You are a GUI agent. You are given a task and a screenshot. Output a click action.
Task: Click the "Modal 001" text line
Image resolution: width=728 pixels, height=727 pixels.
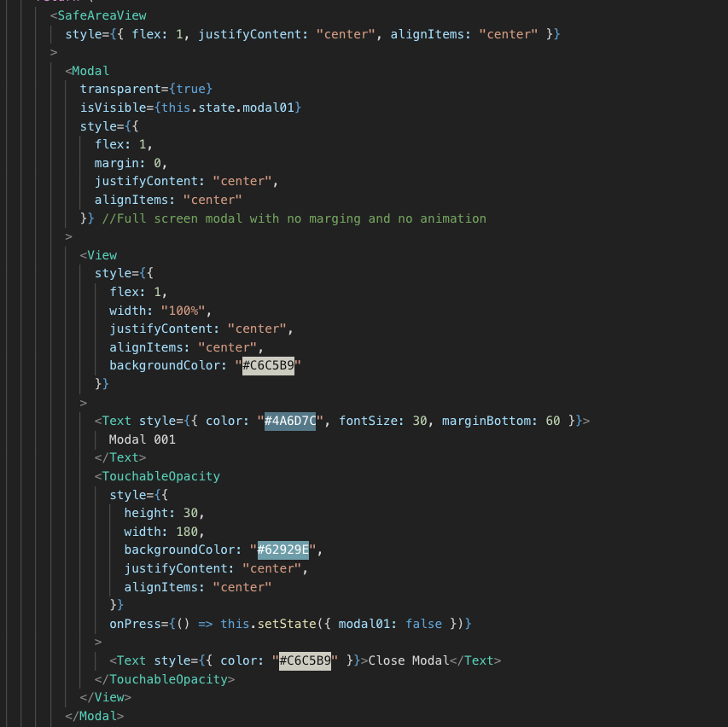coord(142,439)
